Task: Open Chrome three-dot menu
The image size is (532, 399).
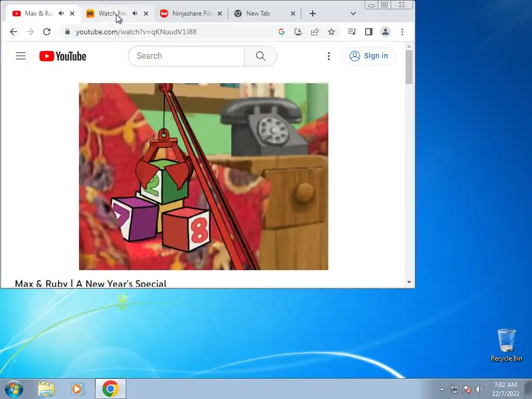Action: coord(403,32)
